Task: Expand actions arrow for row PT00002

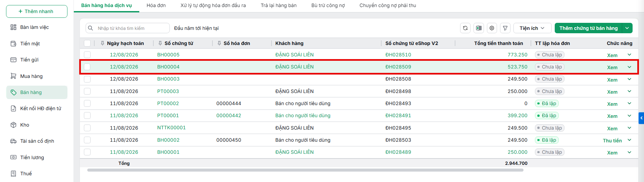Action: [x=629, y=103]
